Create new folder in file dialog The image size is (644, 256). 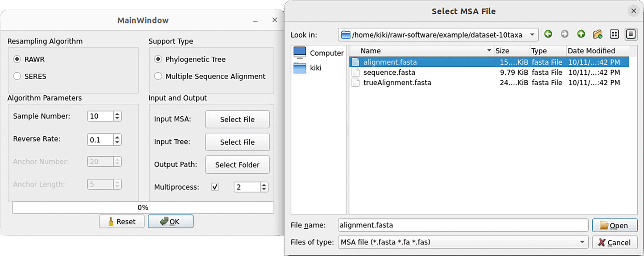click(x=597, y=35)
